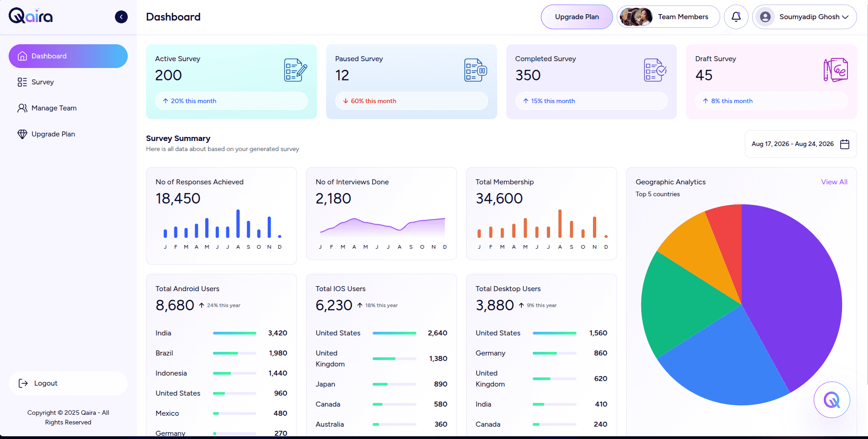This screenshot has height=439, width=868.
Task: Click the Brazil progress bar
Action: tap(234, 353)
